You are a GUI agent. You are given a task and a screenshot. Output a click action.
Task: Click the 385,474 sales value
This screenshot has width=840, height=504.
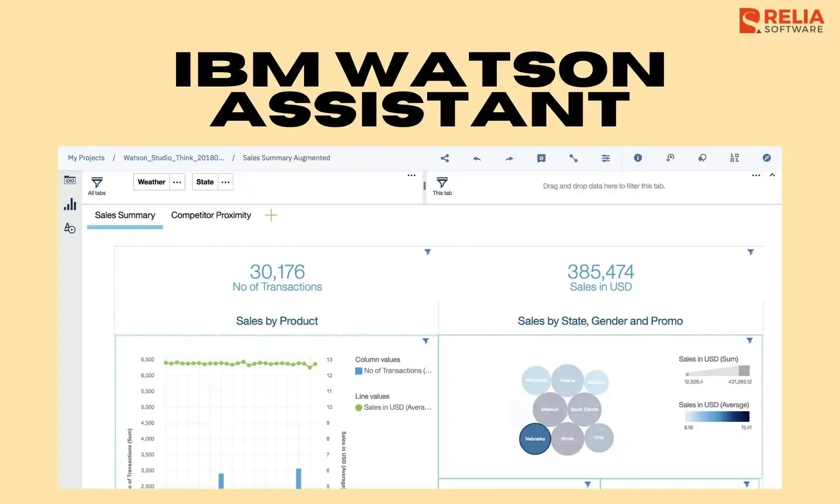click(601, 272)
